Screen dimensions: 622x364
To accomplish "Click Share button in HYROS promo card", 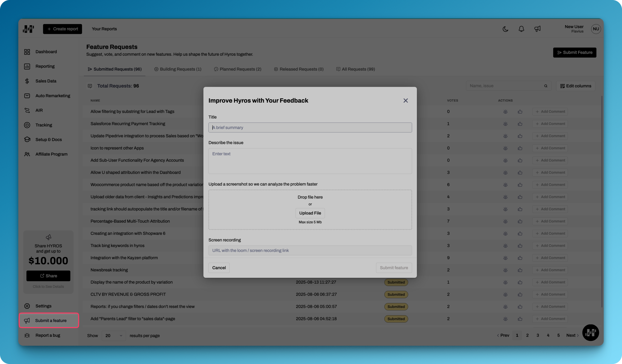I will pos(48,276).
